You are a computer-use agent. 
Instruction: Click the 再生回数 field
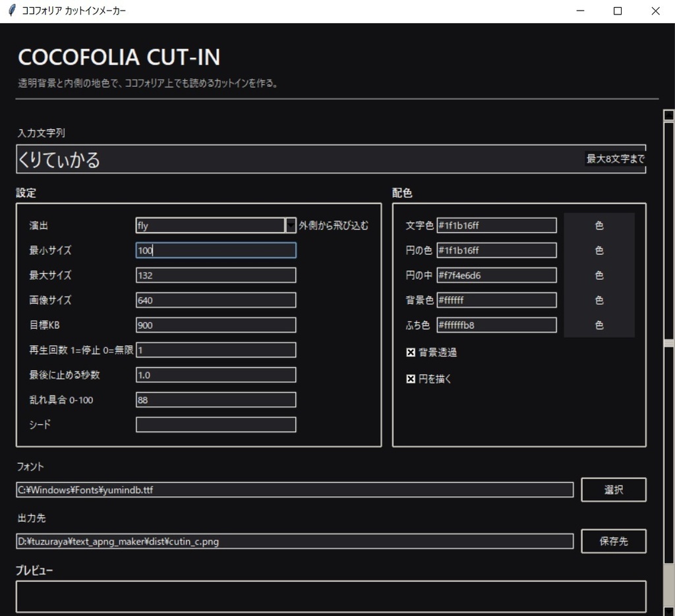216,350
